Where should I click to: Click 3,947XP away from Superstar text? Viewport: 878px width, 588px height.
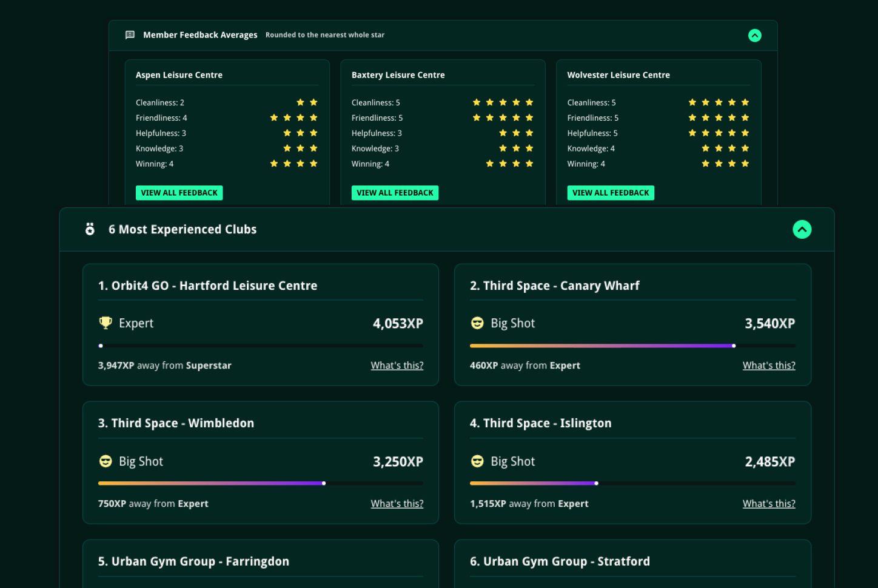pyautogui.click(x=165, y=366)
